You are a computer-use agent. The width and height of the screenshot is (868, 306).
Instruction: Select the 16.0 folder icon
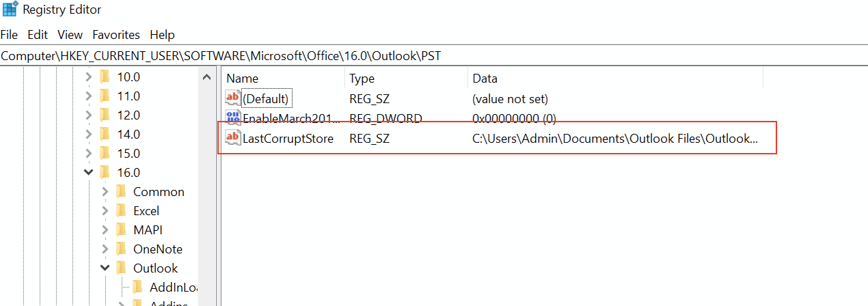coord(105,173)
